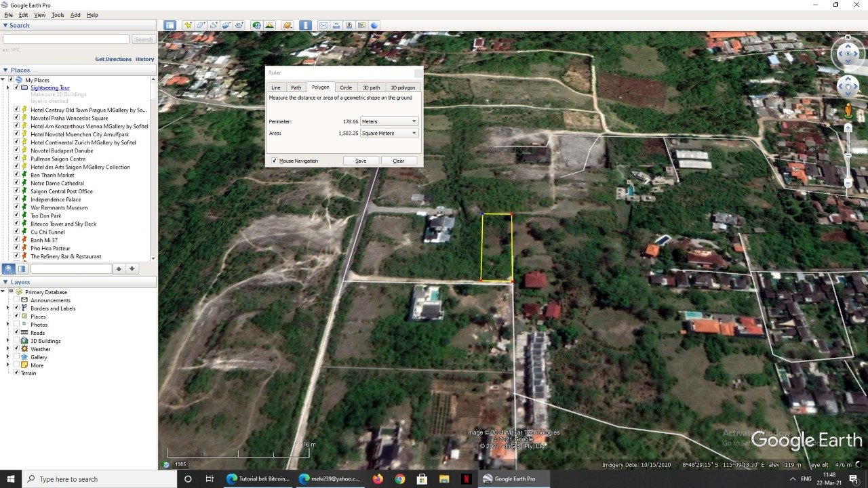Open the Tools menu

(58, 15)
